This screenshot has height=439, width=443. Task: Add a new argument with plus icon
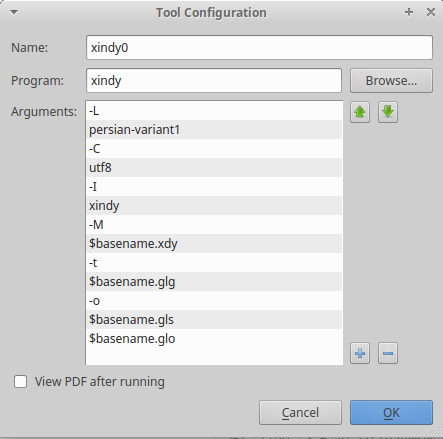360,353
